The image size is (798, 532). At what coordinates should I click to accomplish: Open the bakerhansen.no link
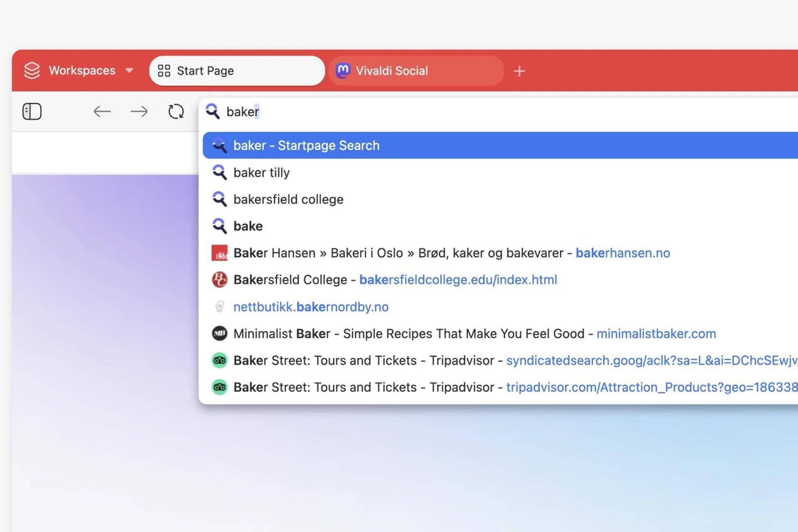tap(623, 253)
